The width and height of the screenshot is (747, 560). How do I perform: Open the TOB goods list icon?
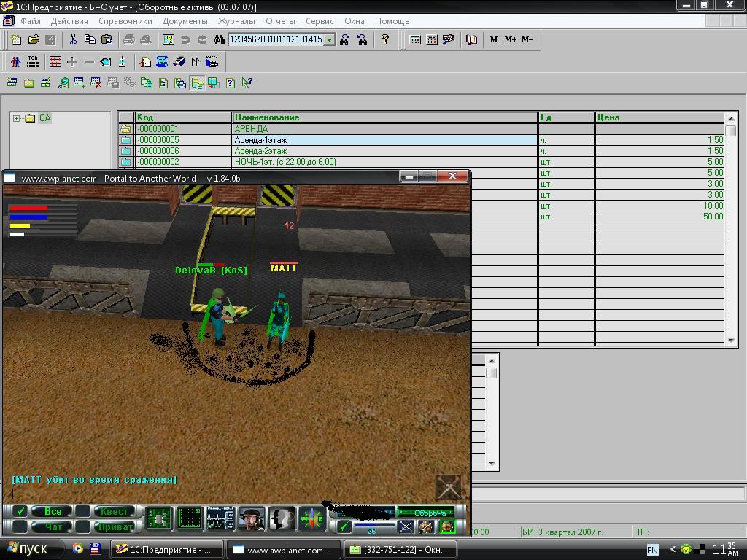click(32, 62)
